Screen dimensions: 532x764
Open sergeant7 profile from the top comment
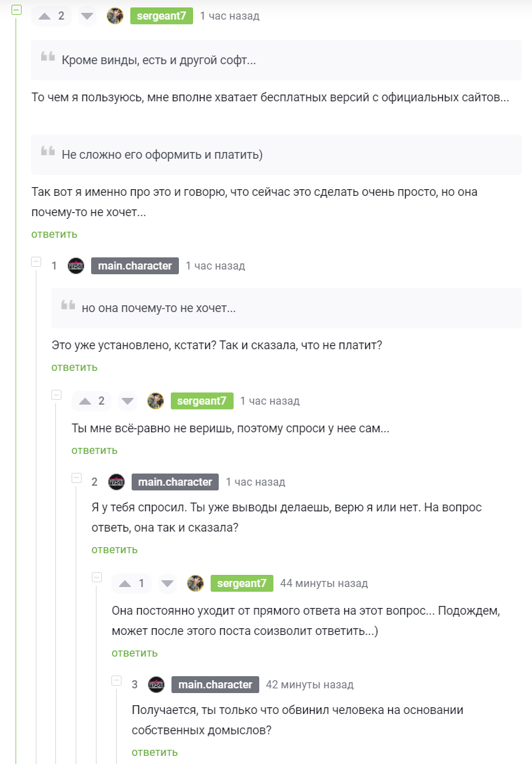pyautogui.click(x=161, y=16)
